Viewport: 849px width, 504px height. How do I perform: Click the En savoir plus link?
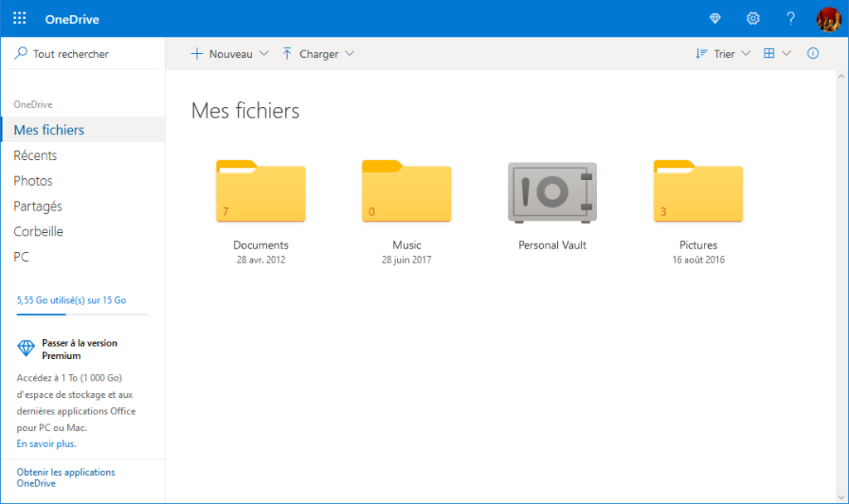click(x=46, y=443)
